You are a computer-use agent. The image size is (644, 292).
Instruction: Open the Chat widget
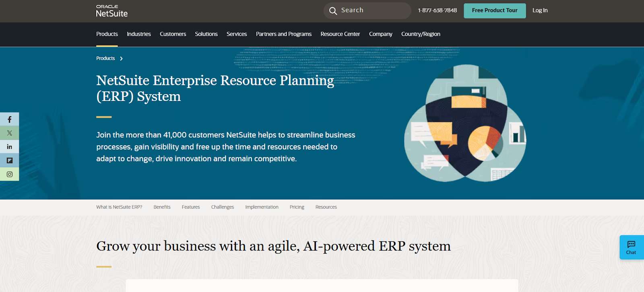[631, 247]
